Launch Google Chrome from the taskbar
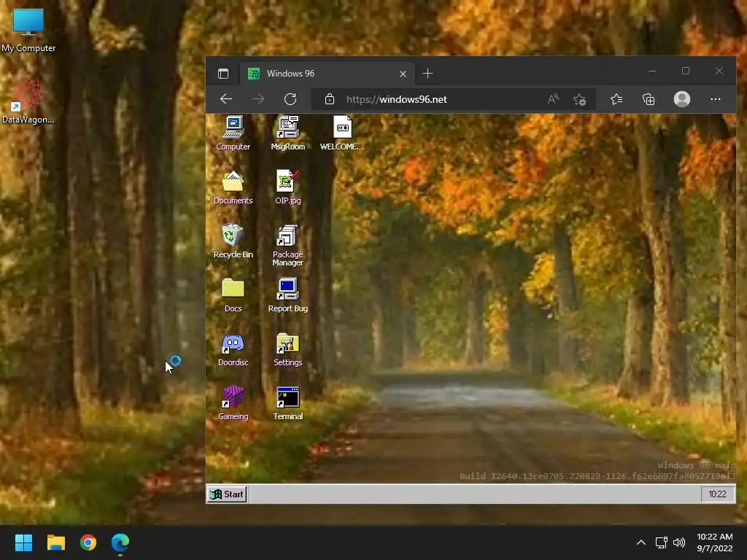This screenshot has width=747, height=560. pyautogui.click(x=88, y=542)
